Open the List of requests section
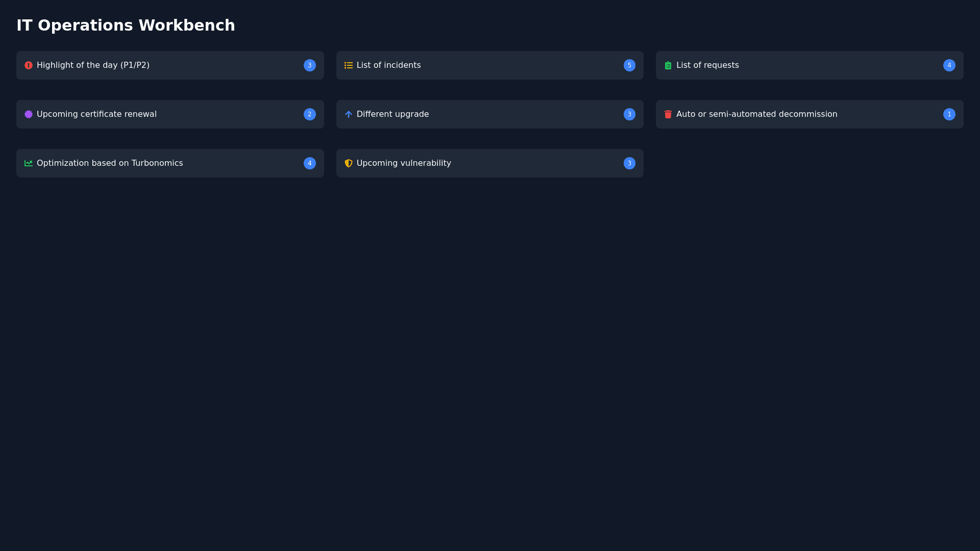 pyautogui.click(x=707, y=65)
